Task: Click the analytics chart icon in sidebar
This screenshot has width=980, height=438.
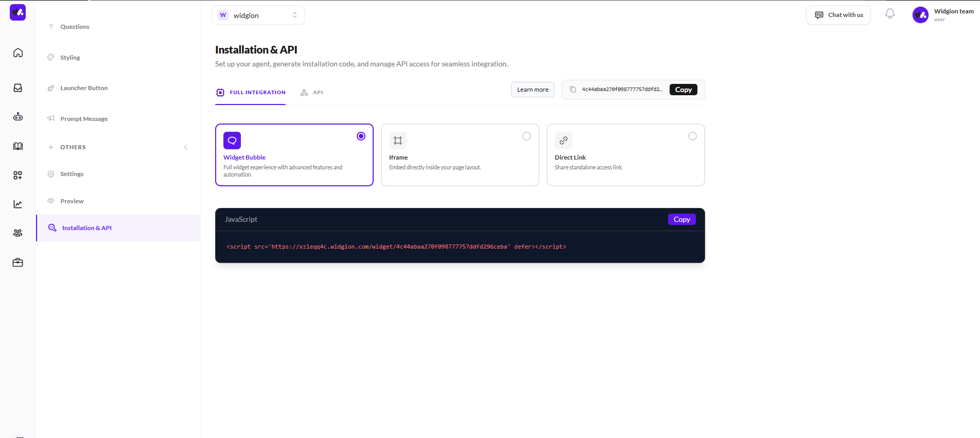Action: pos(18,204)
